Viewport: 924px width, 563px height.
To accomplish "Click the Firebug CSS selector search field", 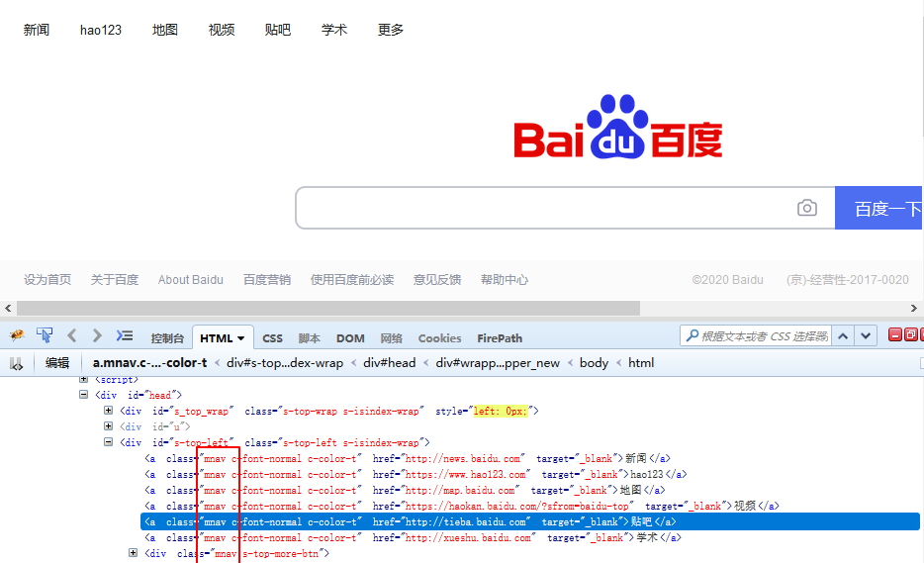I will click(765, 336).
